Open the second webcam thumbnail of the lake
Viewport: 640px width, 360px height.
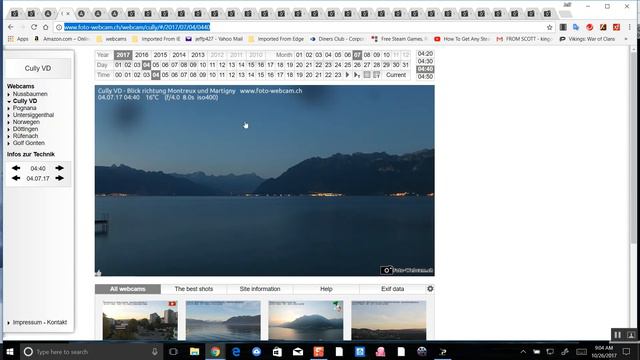click(223, 320)
